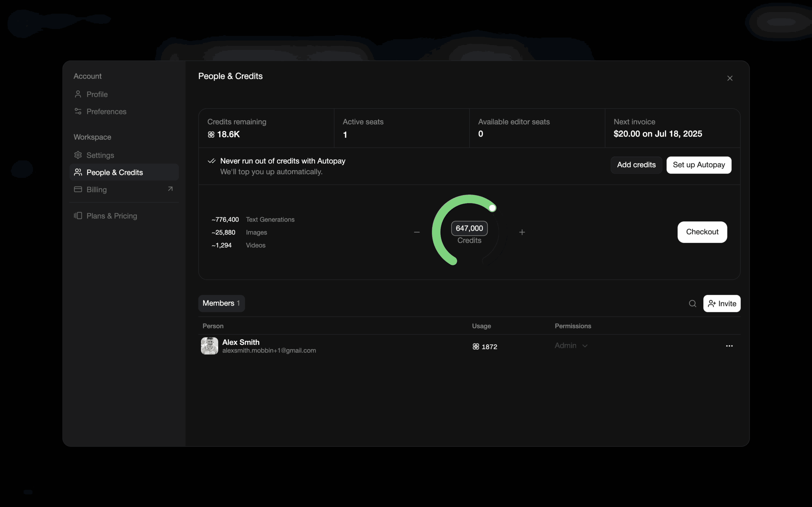This screenshot has width=812, height=507.
Task: Click the plus icon to increase credits
Action: tap(522, 232)
